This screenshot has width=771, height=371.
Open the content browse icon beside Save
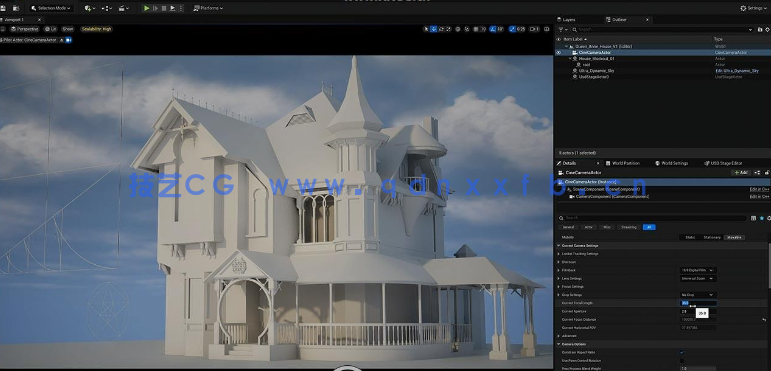point(16,8)
